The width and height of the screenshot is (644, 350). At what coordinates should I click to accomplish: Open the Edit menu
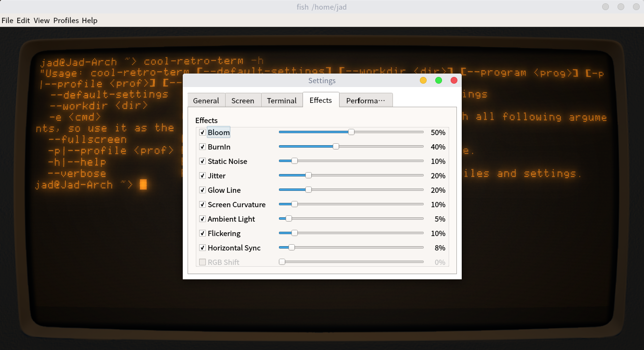[23, 20]
